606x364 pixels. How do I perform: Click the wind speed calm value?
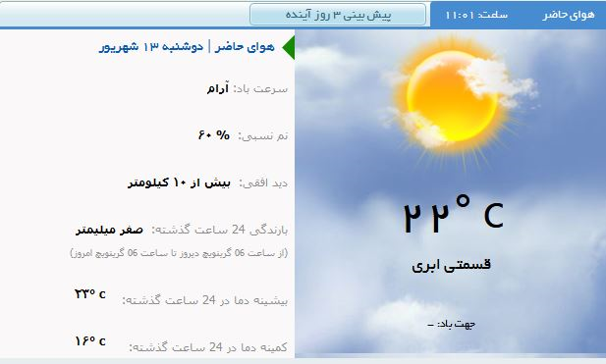(218, 88)
